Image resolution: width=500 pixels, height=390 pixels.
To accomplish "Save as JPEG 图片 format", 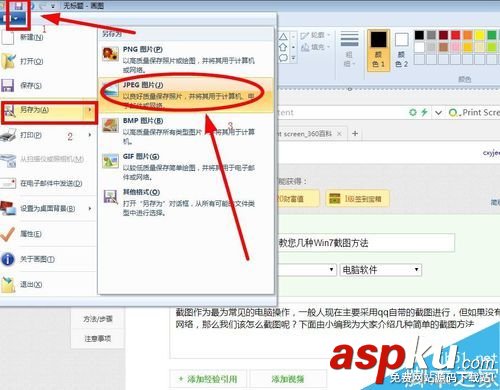I will coord(187,95).
